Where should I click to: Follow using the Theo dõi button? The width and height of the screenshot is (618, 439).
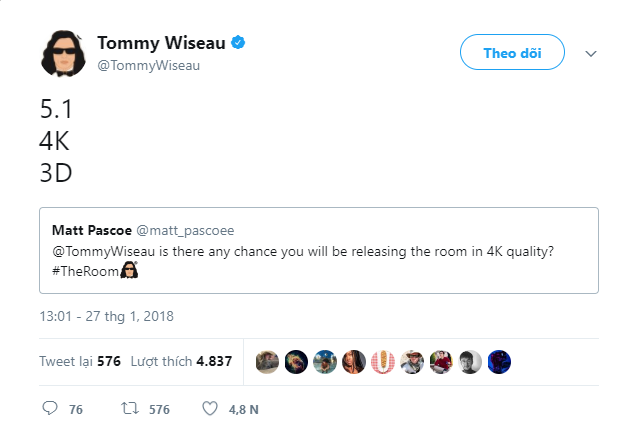(x=512, y=52)
